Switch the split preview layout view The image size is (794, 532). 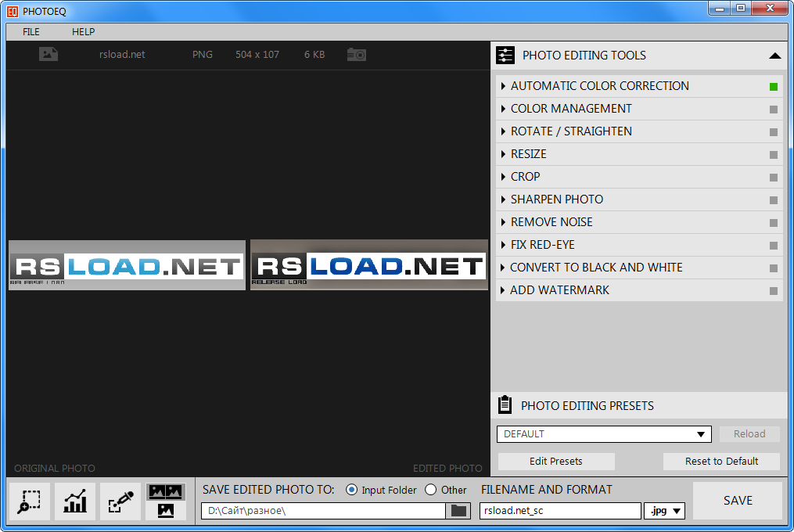pyautogui.click(x=166, y=501)
